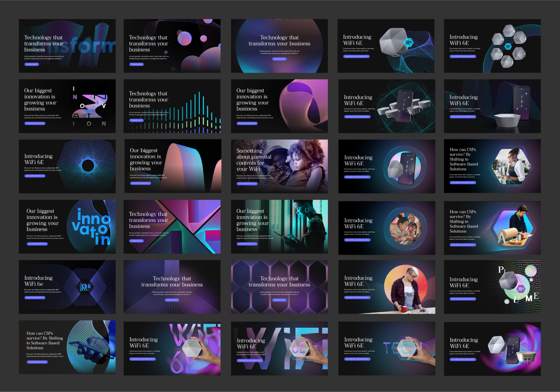
Task: Click the centered button on the hexagon grid banner
Action: [279, 300]
